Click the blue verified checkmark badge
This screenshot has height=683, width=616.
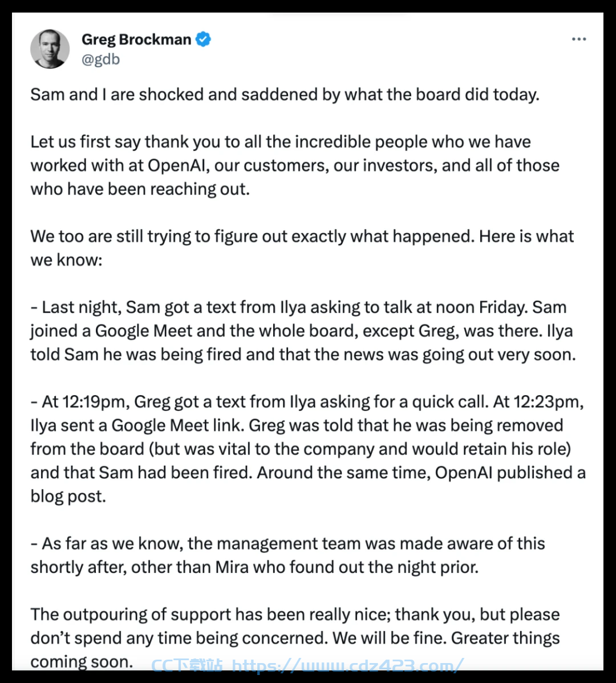point(203,39)
